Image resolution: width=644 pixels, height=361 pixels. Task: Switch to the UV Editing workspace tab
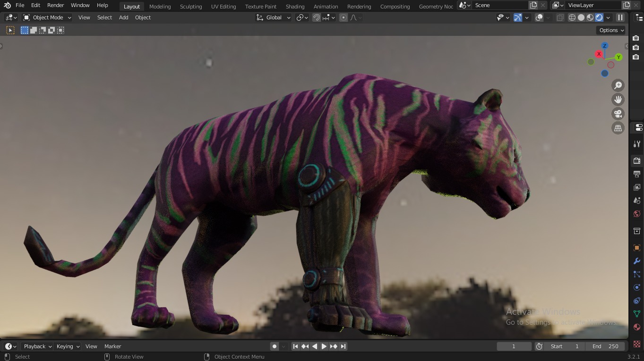tap(223, 7)
